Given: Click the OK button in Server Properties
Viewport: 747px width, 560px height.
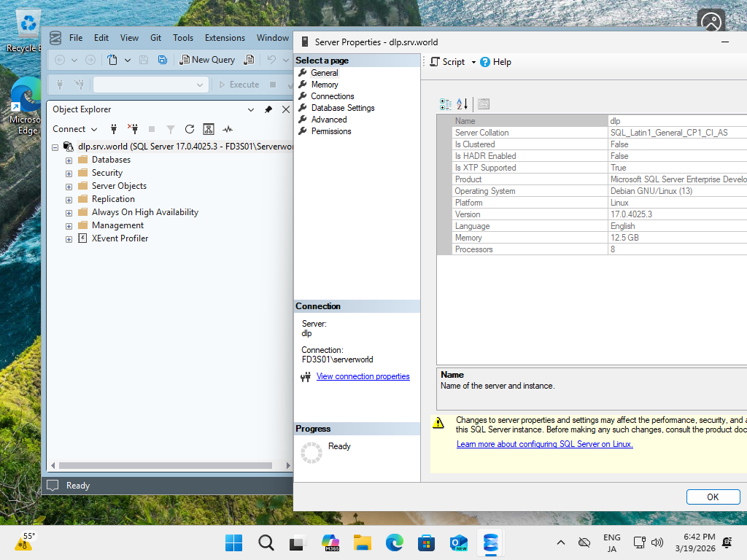Looking at the screenshot, I should pyautogui.click(x=713, y=497).
